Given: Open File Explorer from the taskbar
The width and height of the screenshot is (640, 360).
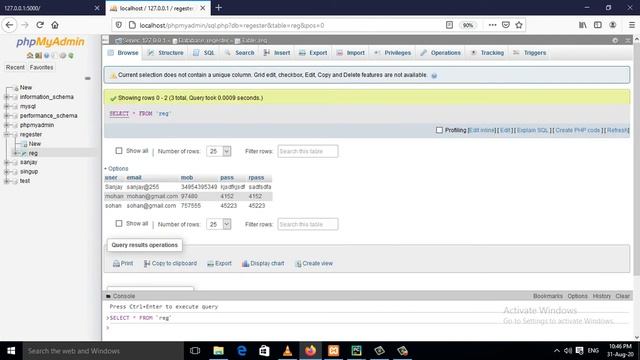Looking at the screenshot, I should (x=218, y=351).
